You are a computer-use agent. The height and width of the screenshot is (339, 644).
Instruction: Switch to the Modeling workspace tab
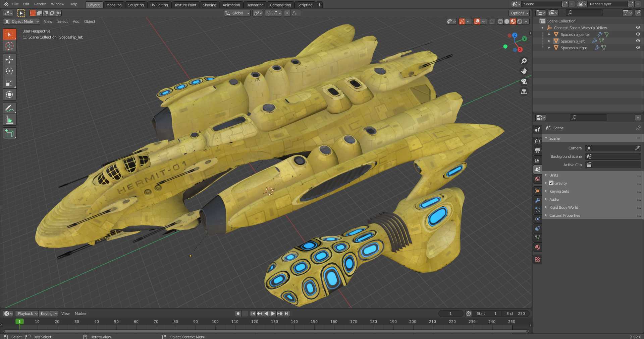pos(114,5)
